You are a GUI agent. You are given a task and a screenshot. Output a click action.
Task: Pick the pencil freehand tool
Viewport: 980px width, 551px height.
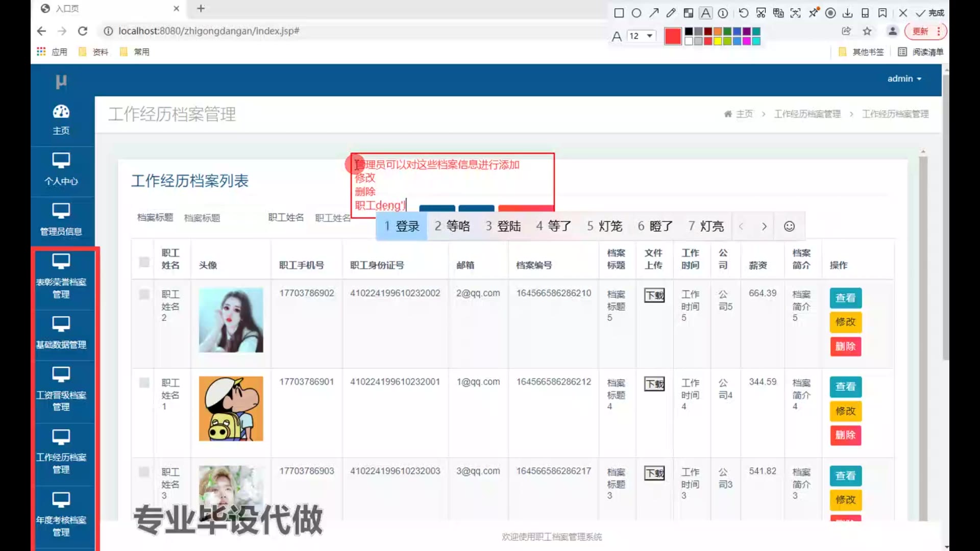click(x=671, y=13)
